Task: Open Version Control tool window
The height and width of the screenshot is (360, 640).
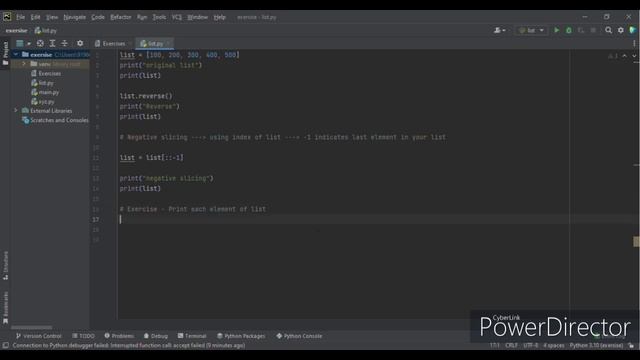Action: click(38, 336)
